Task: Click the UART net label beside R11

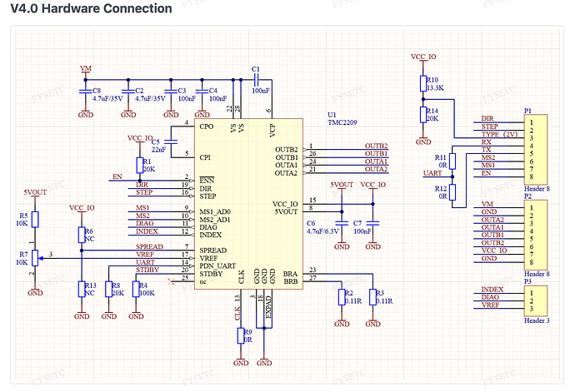Action: (432, 173)
